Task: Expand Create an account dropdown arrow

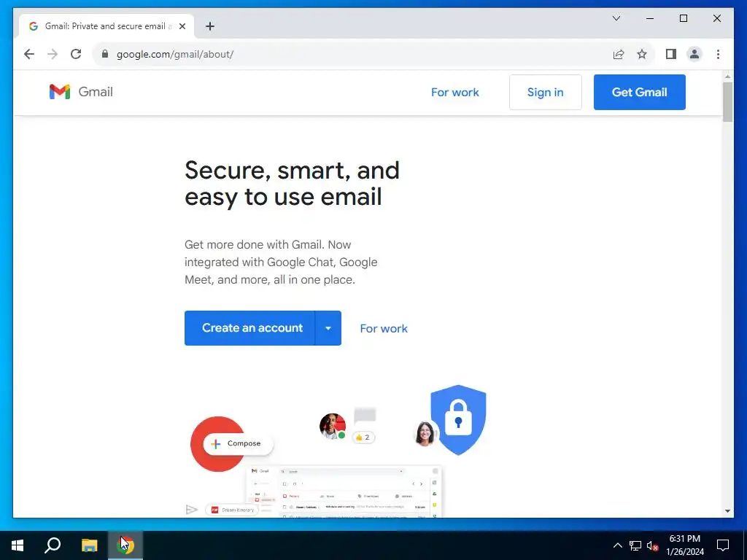Action: (x=328, y=328)
